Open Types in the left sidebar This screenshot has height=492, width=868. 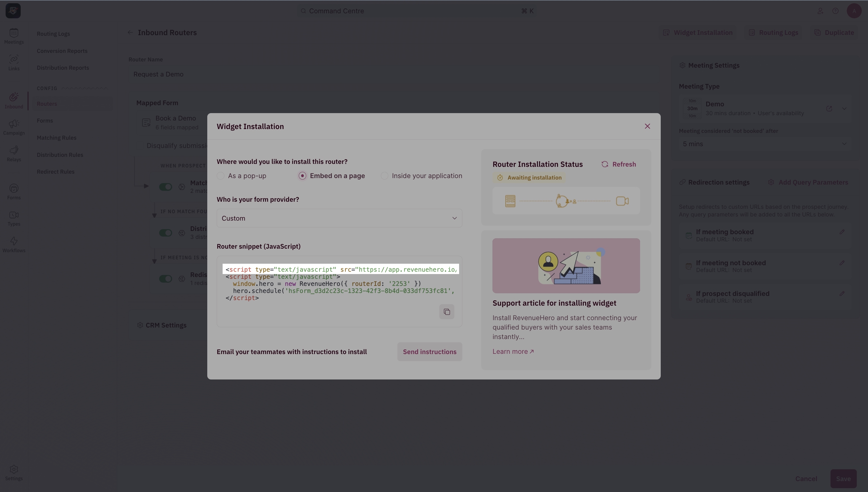(x=14, y=219)
